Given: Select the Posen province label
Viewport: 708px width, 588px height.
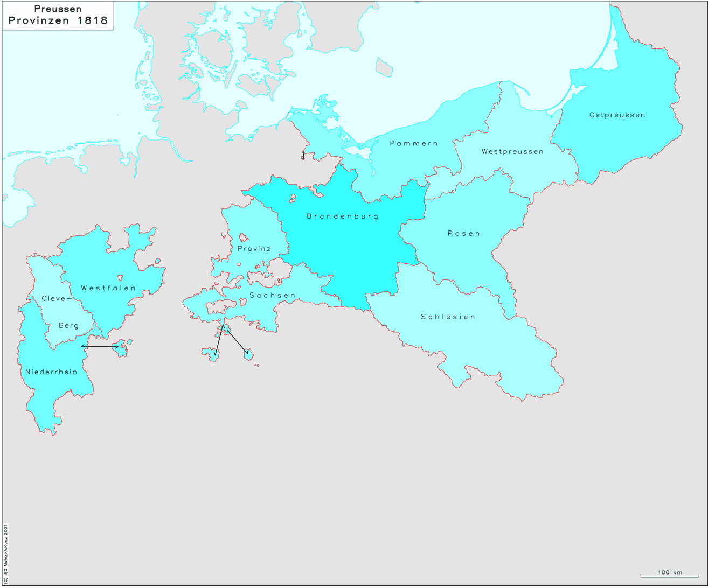Looking at the screenshot, I should tap(463, 234).
